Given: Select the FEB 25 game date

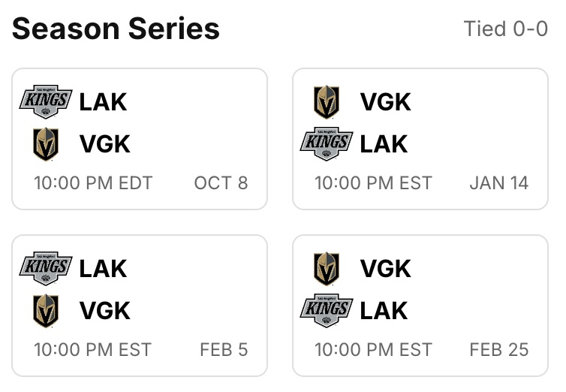Looking at the screenshot, I should coord(498,350).
